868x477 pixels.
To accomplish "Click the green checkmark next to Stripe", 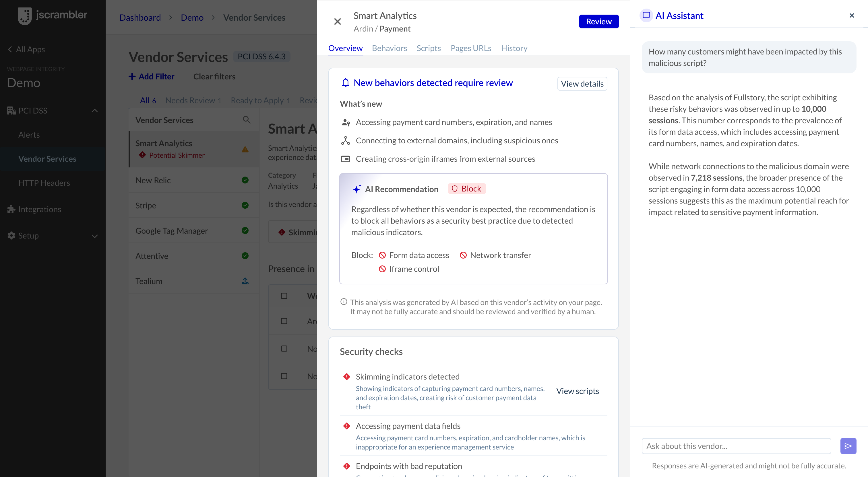I will (x=245, y=205).
